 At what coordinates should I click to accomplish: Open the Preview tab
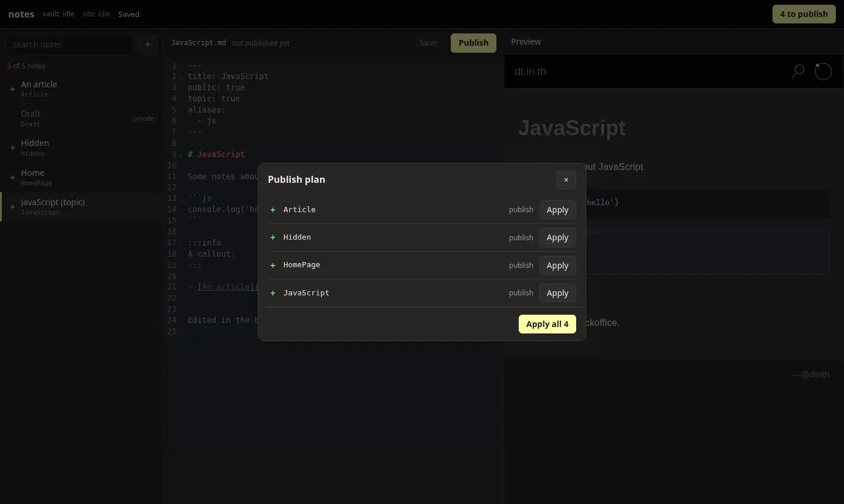[526, 42]
